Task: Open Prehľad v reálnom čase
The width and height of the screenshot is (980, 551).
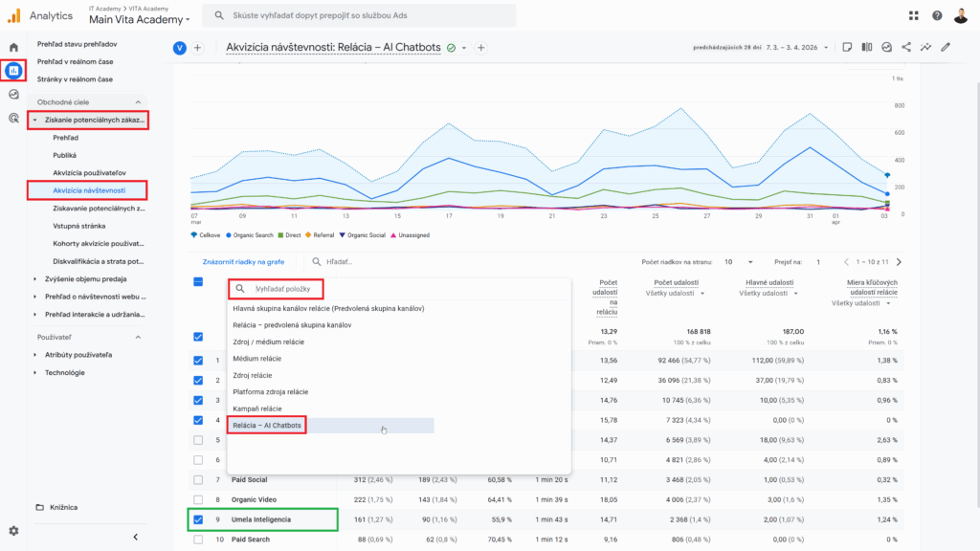Action: (x=75, y=62)
